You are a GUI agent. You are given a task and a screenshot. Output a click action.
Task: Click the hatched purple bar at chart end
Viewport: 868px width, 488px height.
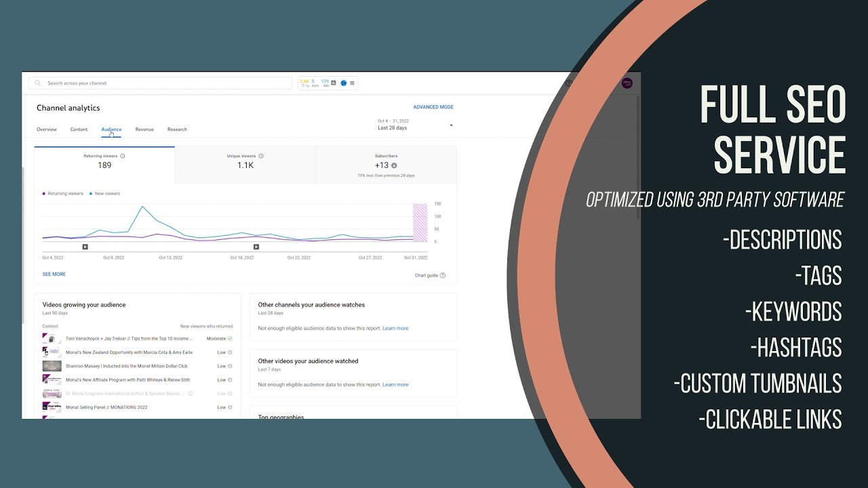tap(420, 222)
